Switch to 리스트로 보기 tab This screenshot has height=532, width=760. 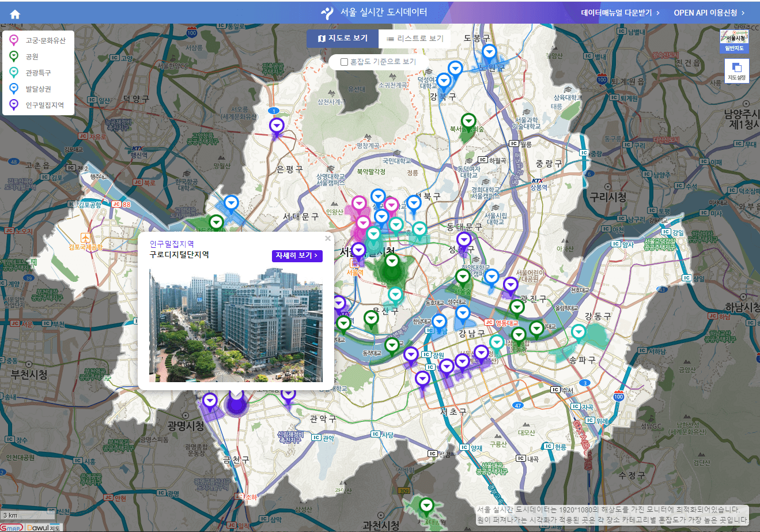415,39
